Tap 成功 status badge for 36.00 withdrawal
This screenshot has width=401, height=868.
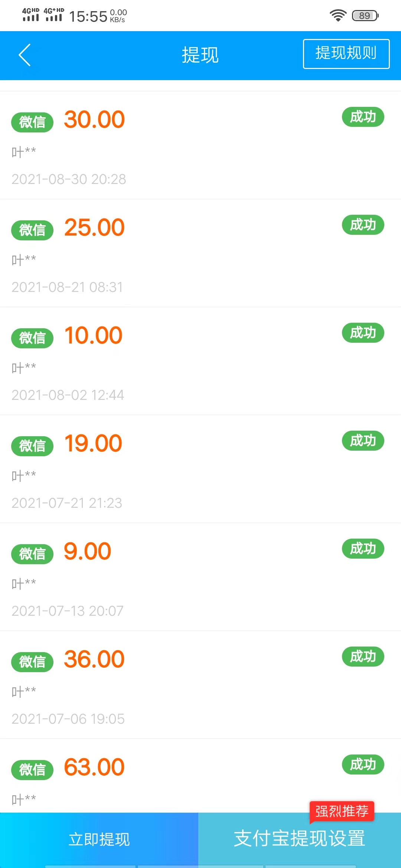click(363, 657)
